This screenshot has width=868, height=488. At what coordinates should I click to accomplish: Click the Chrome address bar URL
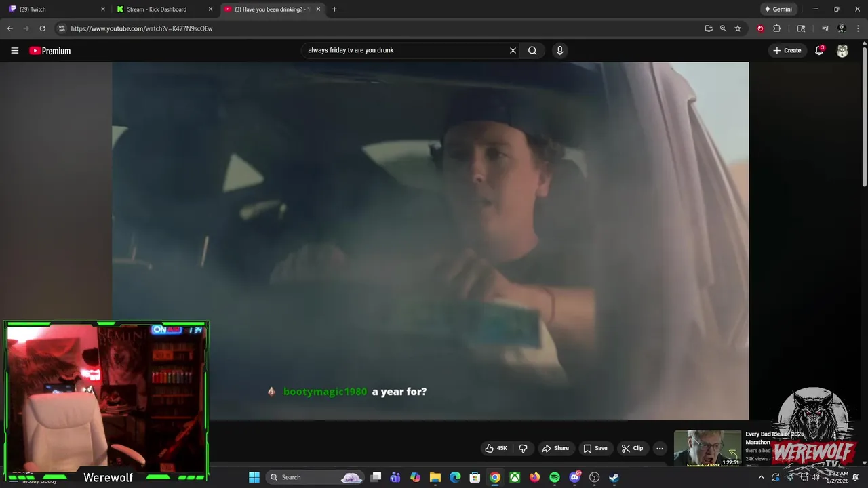[x=142, y=28]
